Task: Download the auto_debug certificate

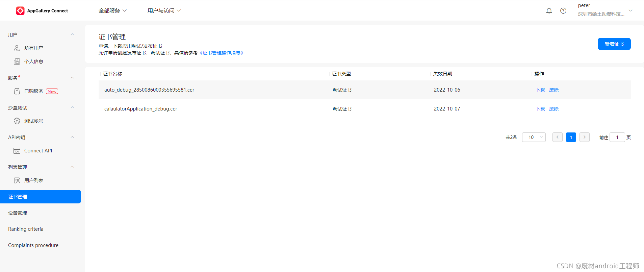Action: [540, 90]
